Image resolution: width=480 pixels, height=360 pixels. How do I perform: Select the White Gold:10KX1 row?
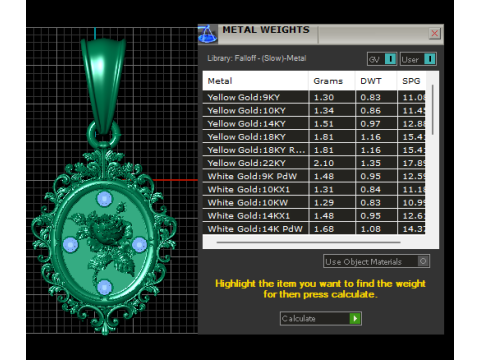pos(314,189)
